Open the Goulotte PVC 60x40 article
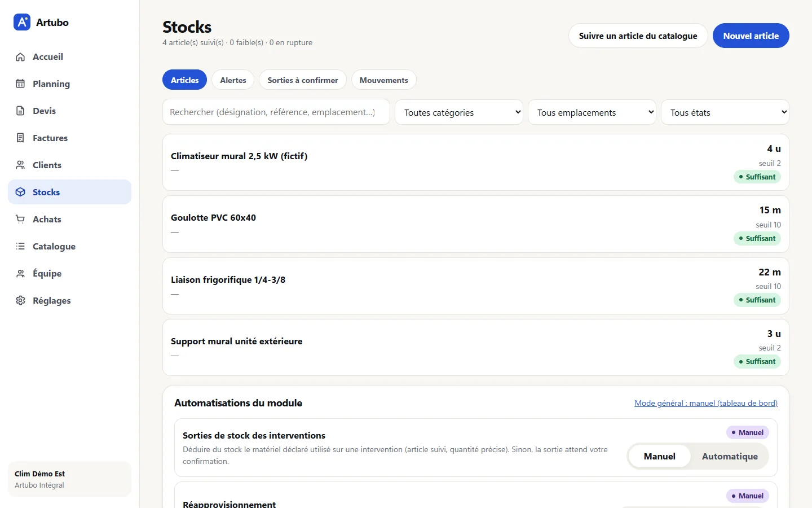This screenshot has height=508, width=812. (476, 224)
